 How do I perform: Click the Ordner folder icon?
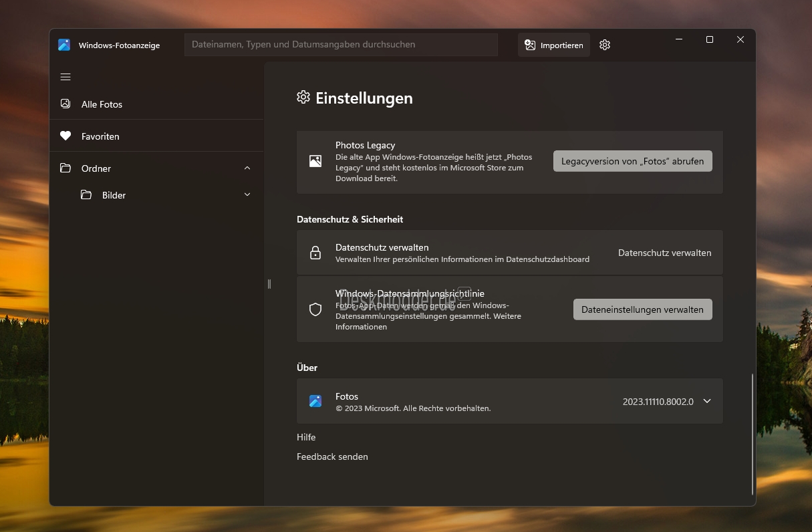coord(65,168)
